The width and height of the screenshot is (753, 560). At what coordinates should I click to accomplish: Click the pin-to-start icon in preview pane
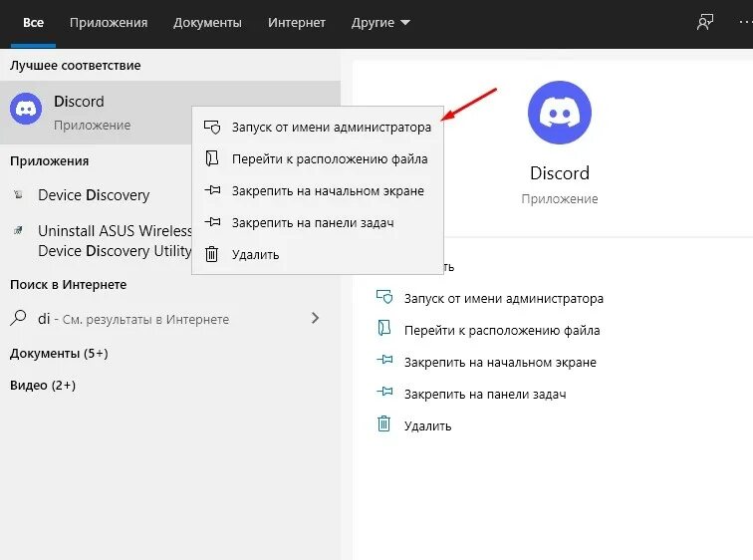pos(384,360)
